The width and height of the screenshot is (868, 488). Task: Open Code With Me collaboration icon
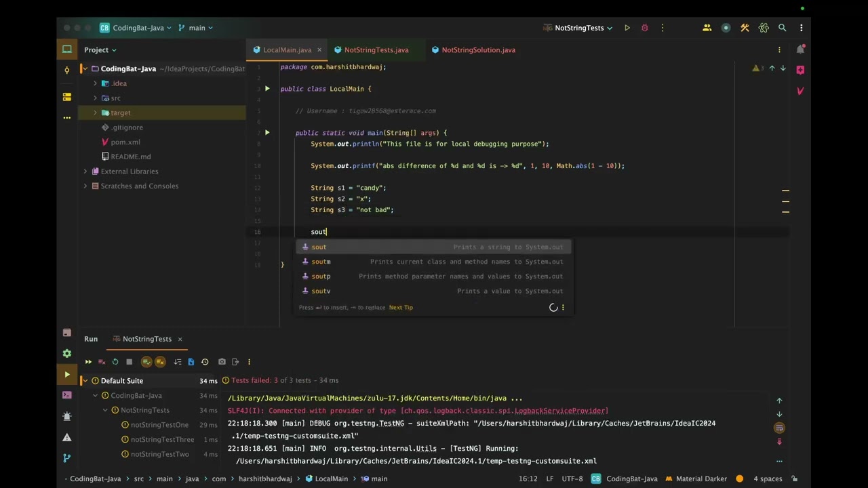(707, 28)
